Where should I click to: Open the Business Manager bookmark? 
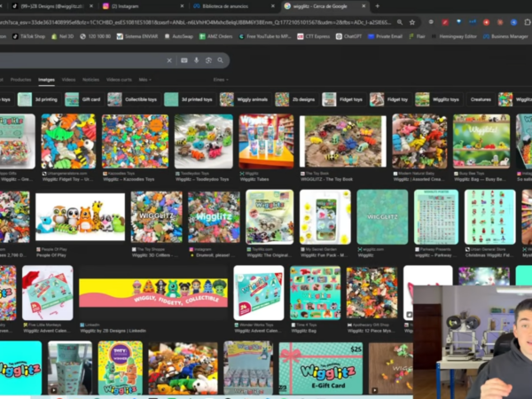pos(505,36)
